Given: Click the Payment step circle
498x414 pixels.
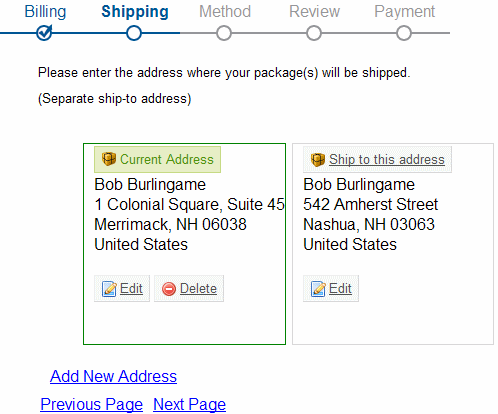Looking at the screenshot, I should point(404,33).
